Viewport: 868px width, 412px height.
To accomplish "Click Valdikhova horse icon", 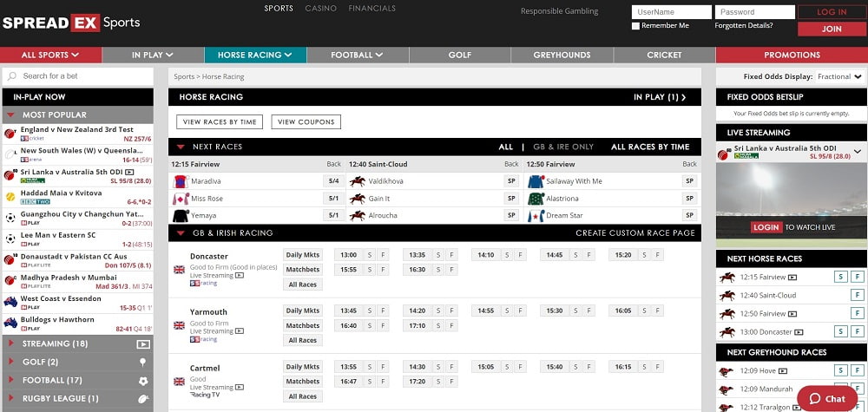I will coord(358,181).
